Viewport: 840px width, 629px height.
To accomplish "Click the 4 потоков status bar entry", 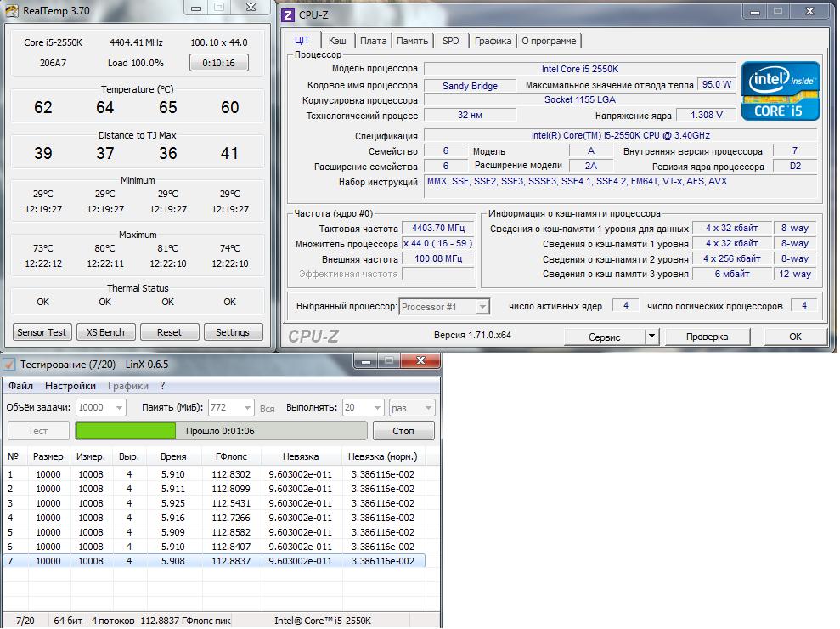I will click(112, 620).
